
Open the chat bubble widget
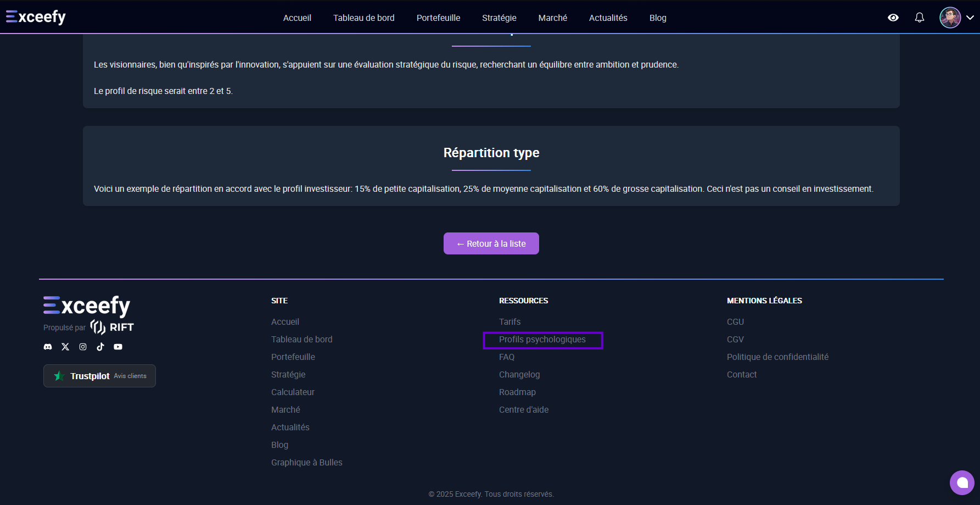pos(962,482)
